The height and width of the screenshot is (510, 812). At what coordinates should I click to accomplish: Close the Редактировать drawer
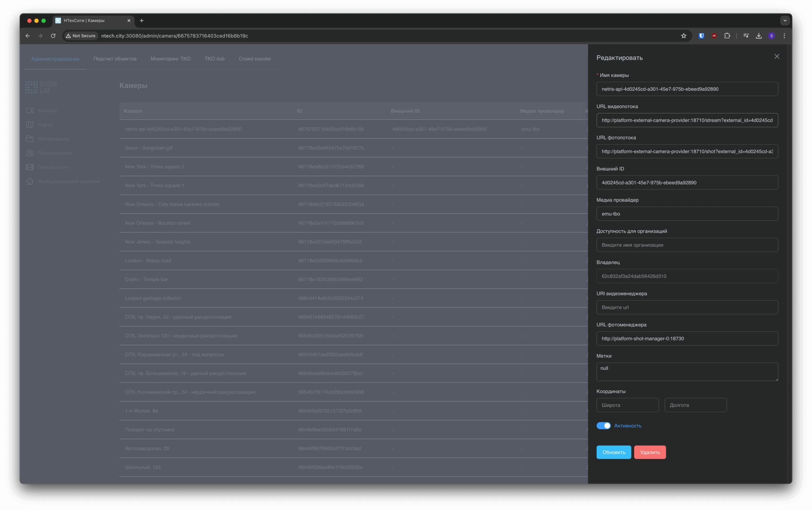[777, 57]
